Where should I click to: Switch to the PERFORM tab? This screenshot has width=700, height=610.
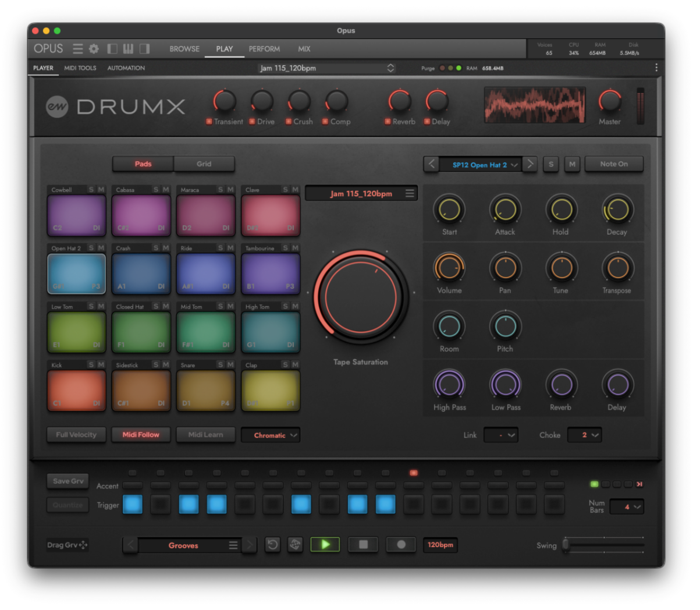pyautogui.click(x=264, y=49)
